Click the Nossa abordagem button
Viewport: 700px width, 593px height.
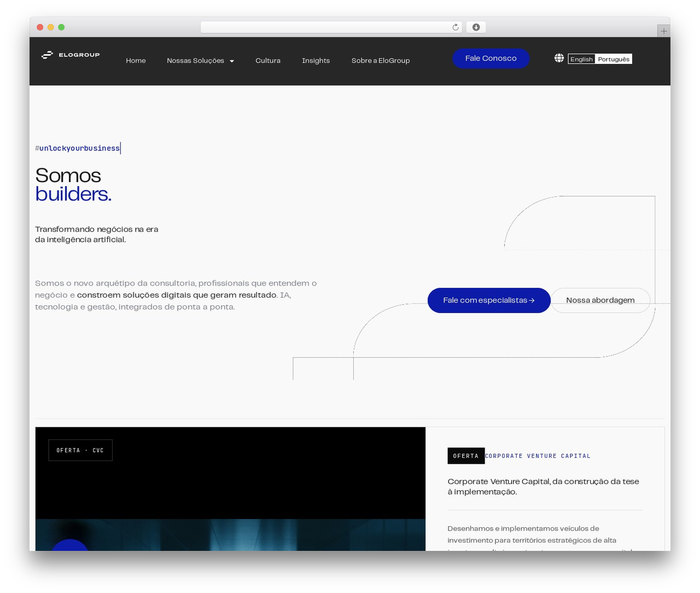(600, 300)
